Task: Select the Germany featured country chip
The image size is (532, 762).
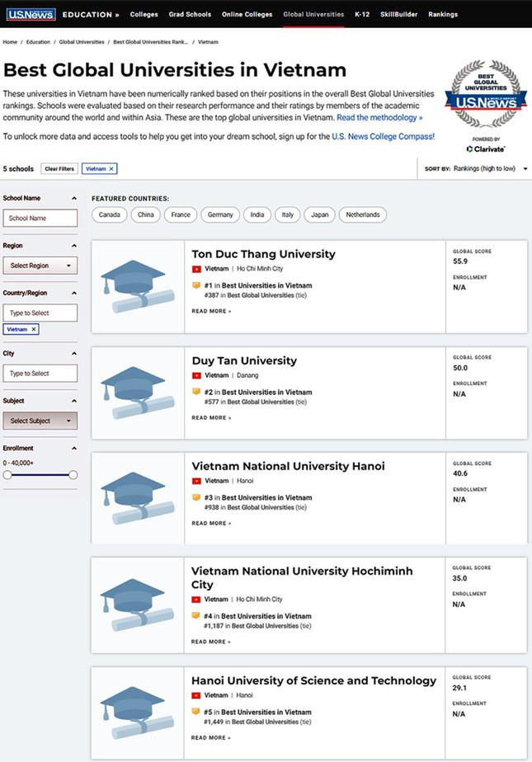Action: [x=220, y=214]
